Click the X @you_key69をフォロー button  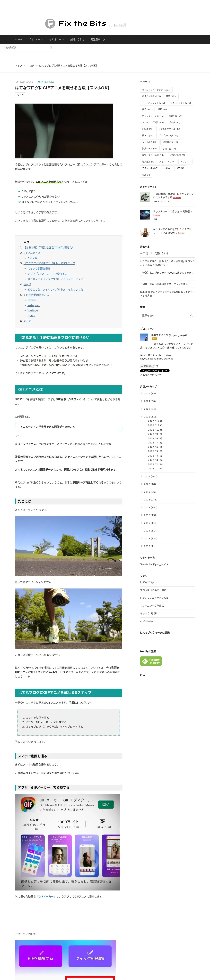[x=155, y=371]
